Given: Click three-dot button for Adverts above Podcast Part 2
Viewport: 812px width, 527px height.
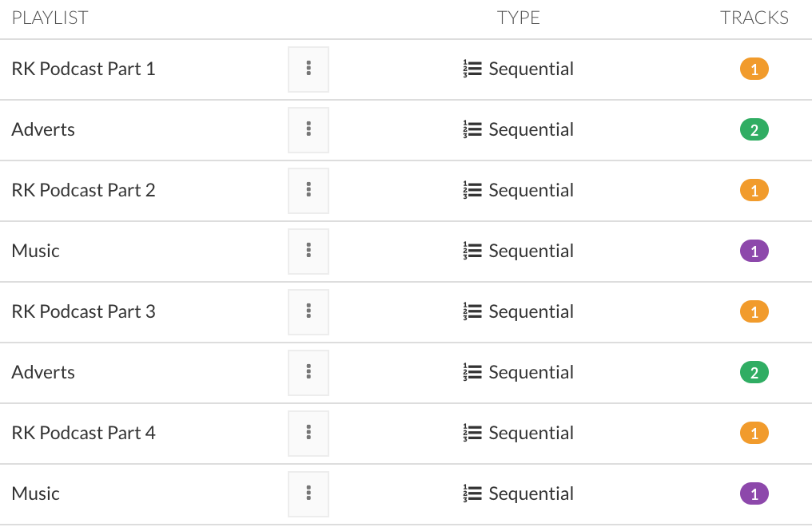Looking at the screenshot, I should (x=308, y=130).
